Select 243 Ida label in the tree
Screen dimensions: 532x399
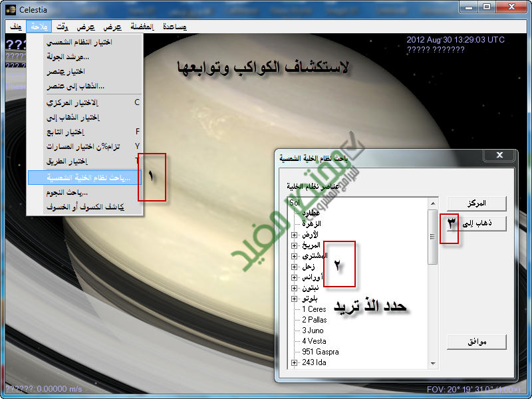(x=314, y=362)
